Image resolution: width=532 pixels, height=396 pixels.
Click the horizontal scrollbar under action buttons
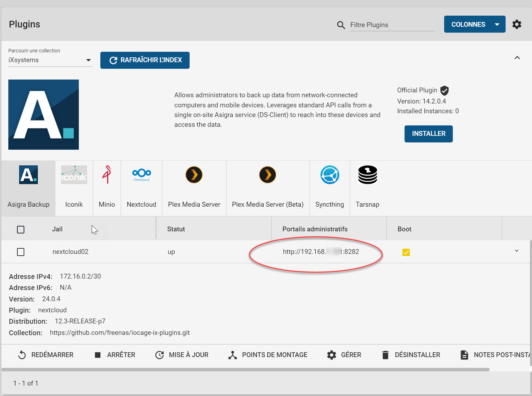(x=246, y=370)
